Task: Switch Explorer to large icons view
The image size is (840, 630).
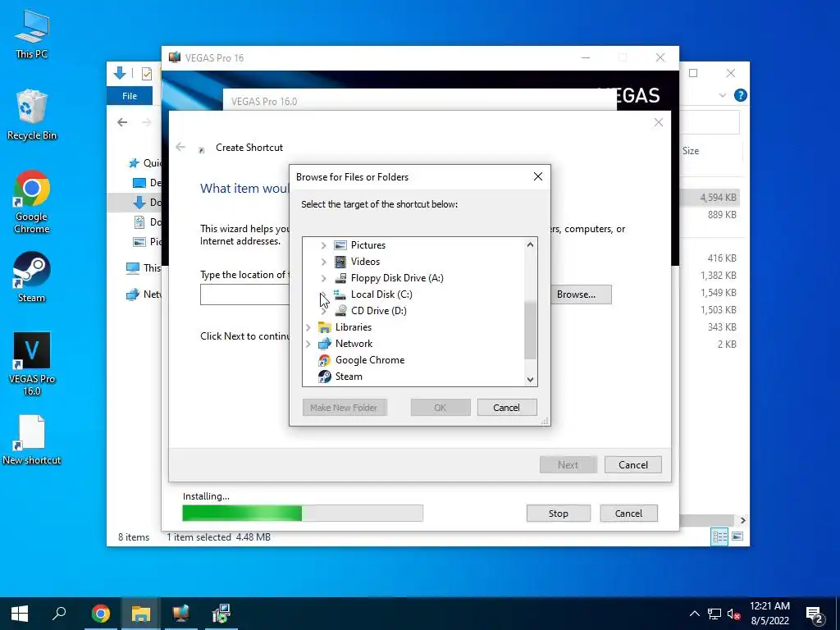Action: [737, 536]
